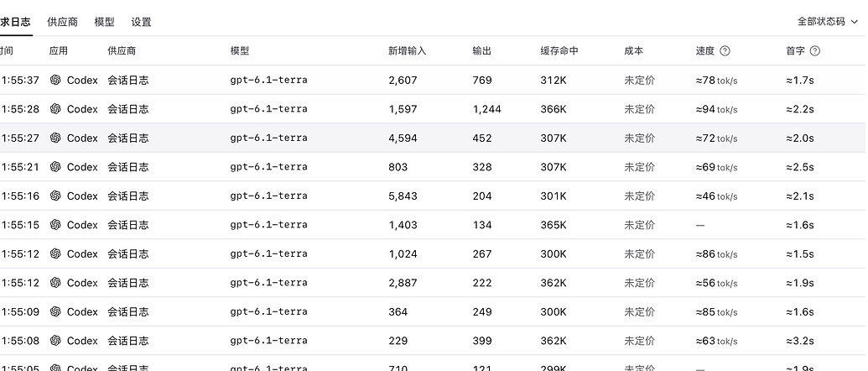Screen dimensions: 868x371
Task: Click Codex icon in 1:55:37 row
Action: 55,80
